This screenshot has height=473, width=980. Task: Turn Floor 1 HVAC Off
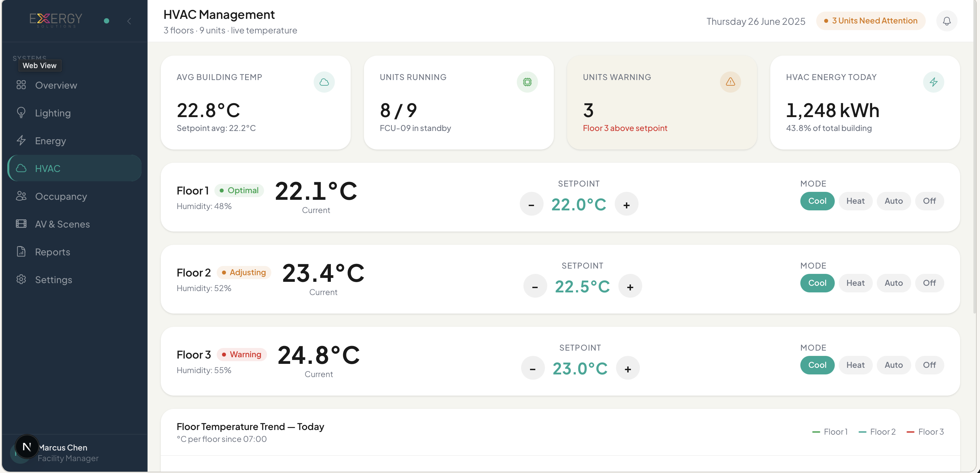(x=929, y=201)
